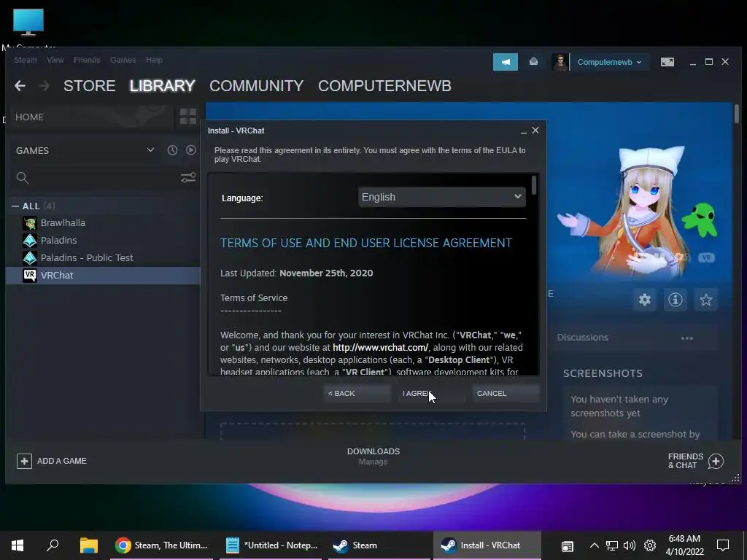Expand the GAMES filter dropdown
This screenshot has height=560, width=747.
coord(85,150)
